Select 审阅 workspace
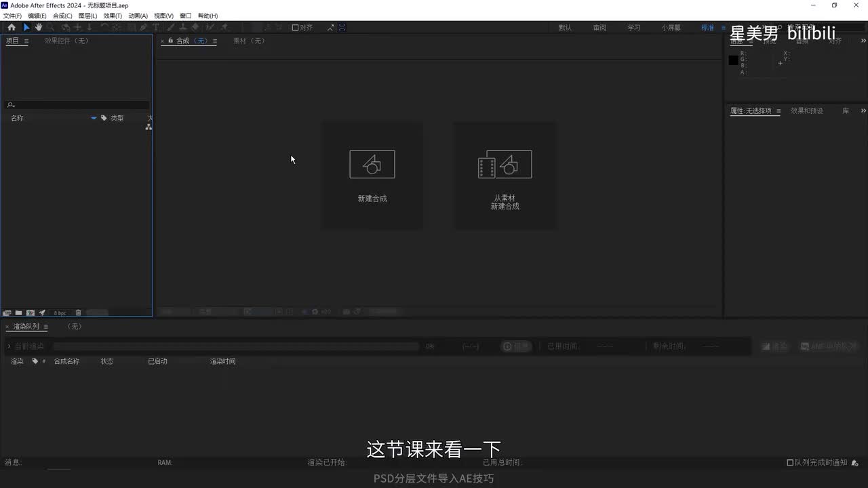This screenshot has width=868, height=488. tap(599, 28)
